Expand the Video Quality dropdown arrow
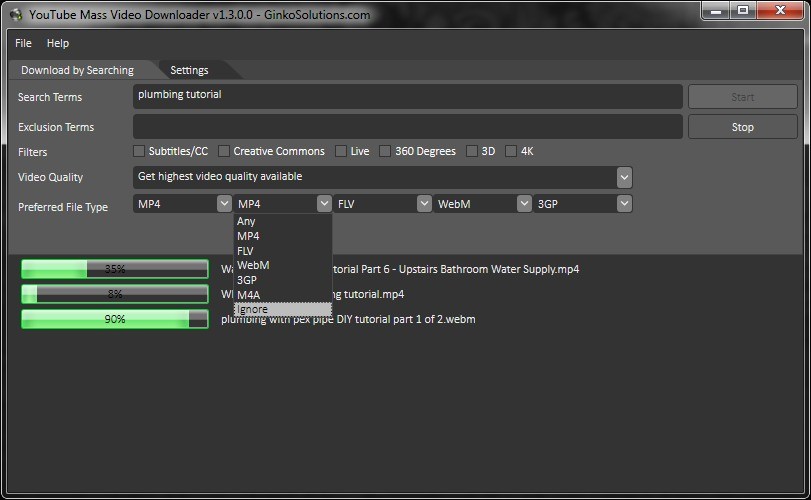This screenshot has width=811, height=500. pyautogui.click(x=624, y=177)
